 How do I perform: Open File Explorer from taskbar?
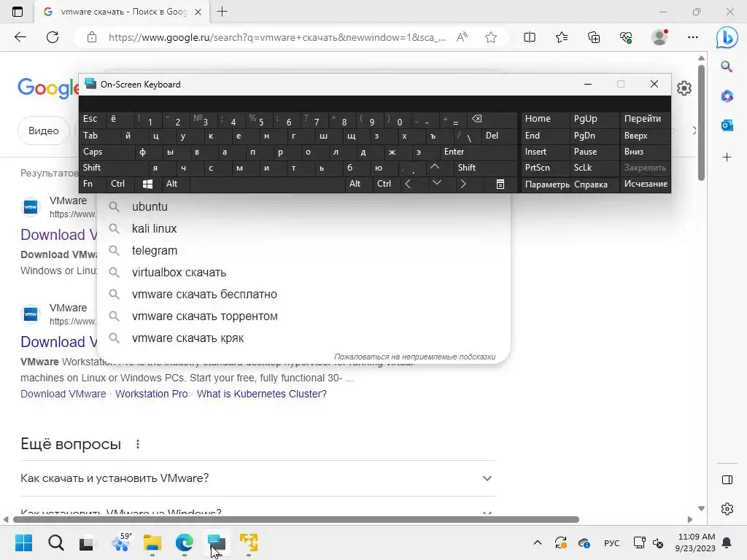[x=152, y=542]
